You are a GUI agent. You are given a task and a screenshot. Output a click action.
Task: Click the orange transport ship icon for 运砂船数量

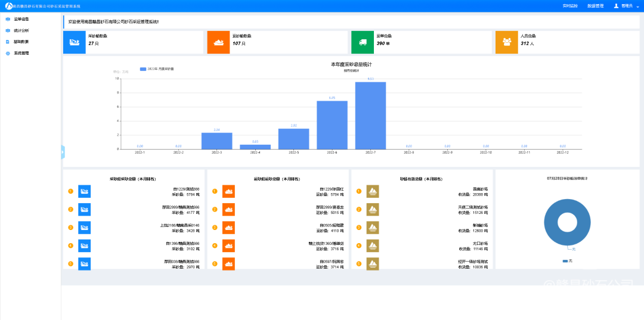tap(218, 42)
